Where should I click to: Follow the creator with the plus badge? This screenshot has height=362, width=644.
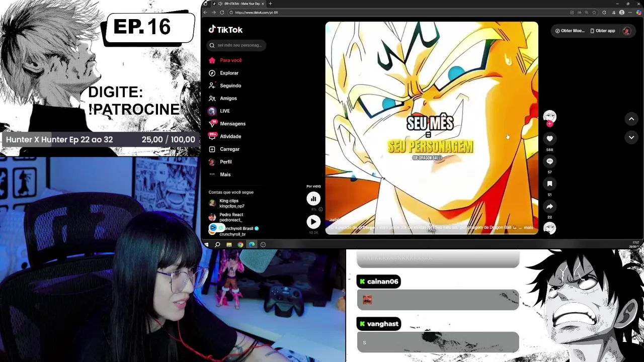(549, 124)
